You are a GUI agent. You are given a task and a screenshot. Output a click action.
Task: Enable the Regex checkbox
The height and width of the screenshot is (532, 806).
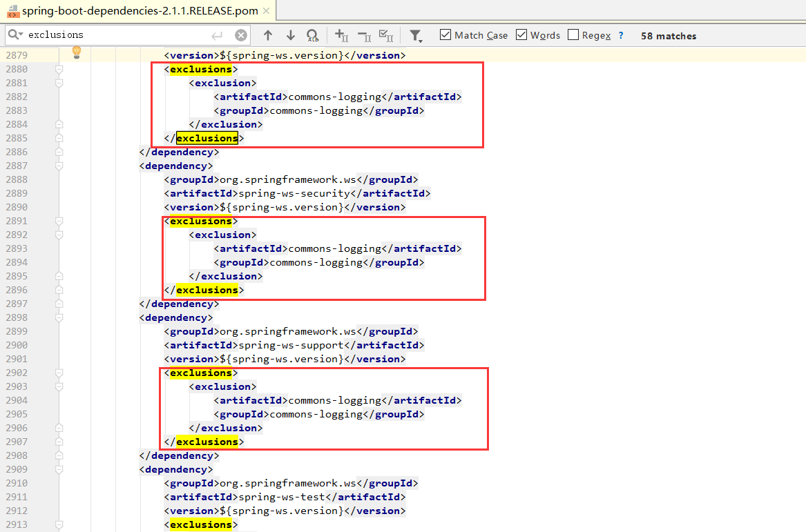pos(573,35)
